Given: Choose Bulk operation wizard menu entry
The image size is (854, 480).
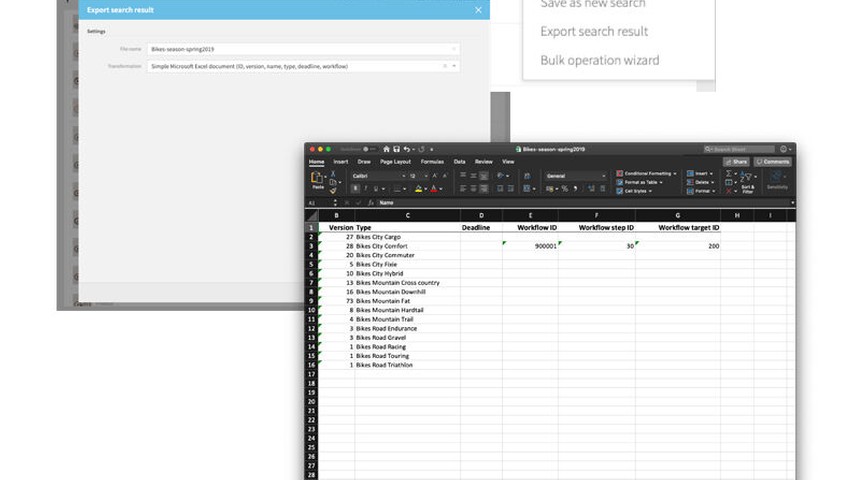Looking at the screenshot, I should click(599, 60).
